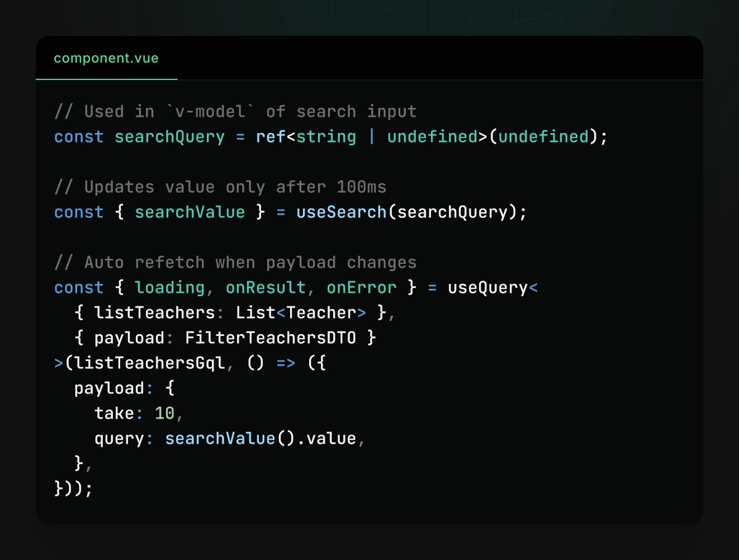
Task: Click the "loading" identifier
Action: (x=170, y=288)
